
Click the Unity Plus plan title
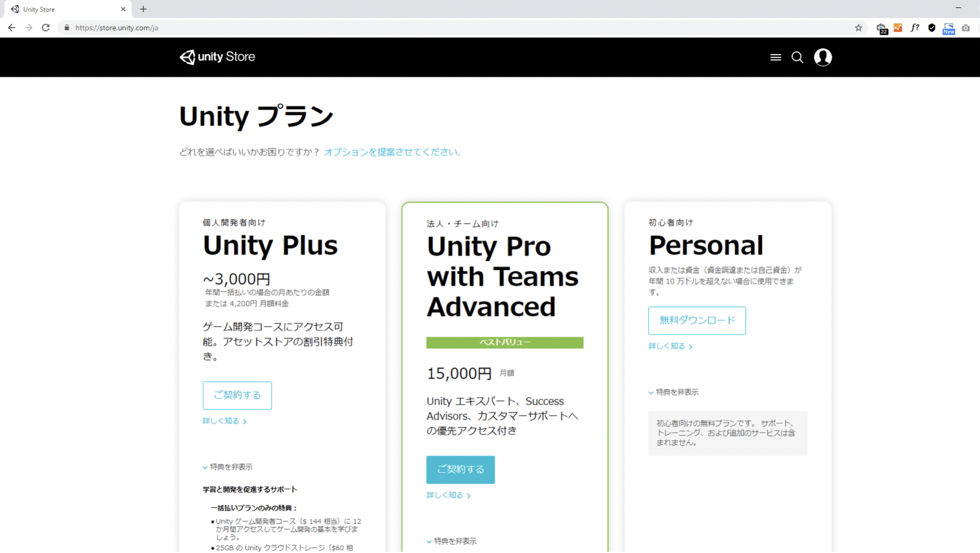click(x=270, y=246)
